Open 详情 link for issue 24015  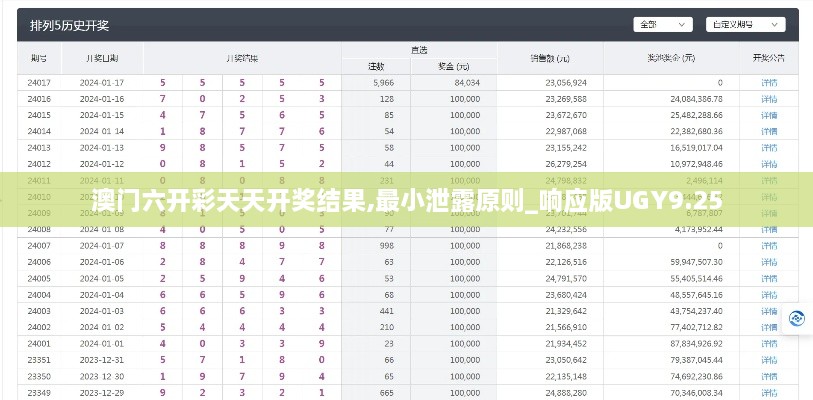pos(769,115)
